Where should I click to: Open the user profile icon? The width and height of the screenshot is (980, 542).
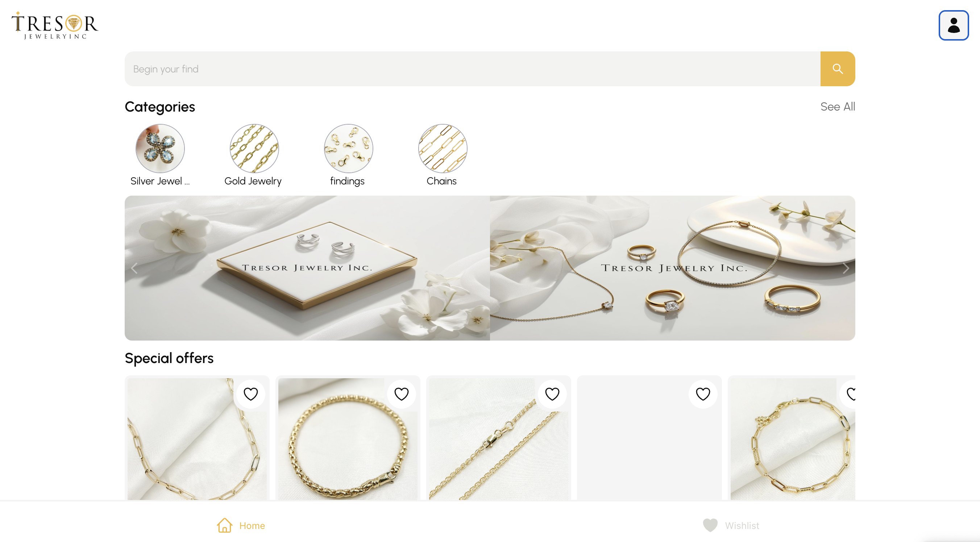[954, 25]
